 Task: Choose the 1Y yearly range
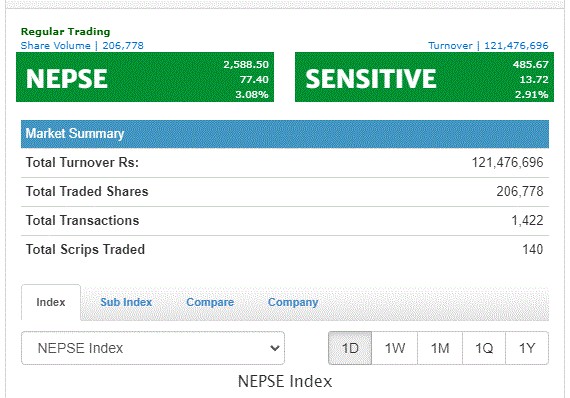pyautogui.click(x=527, y=348)
